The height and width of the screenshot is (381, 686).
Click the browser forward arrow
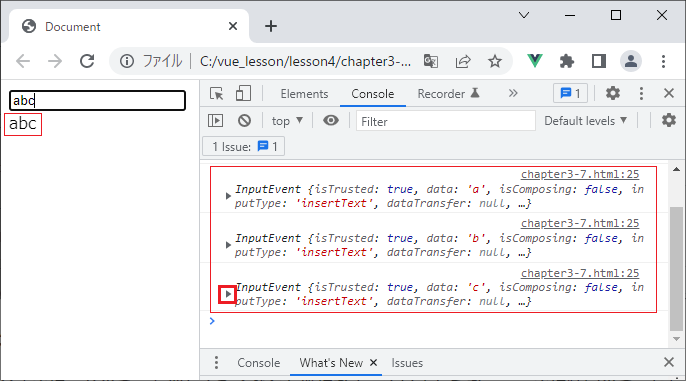55,61
